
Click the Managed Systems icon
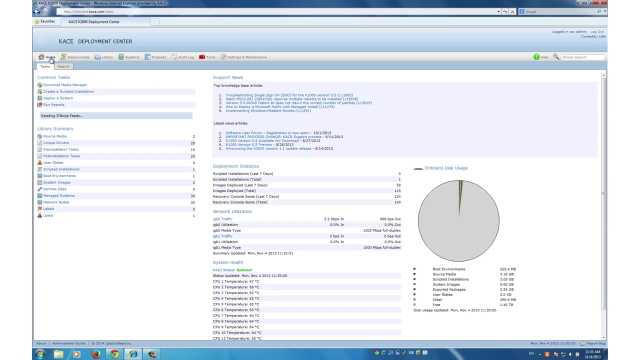coord(40,196)
